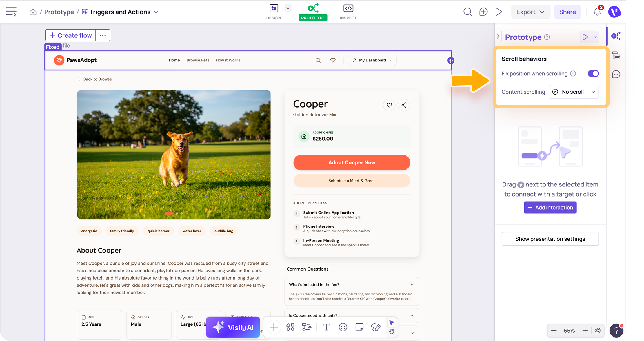This screenshot has height=341, width=644.
Task: Click the Share button
Action: point(567,12)
